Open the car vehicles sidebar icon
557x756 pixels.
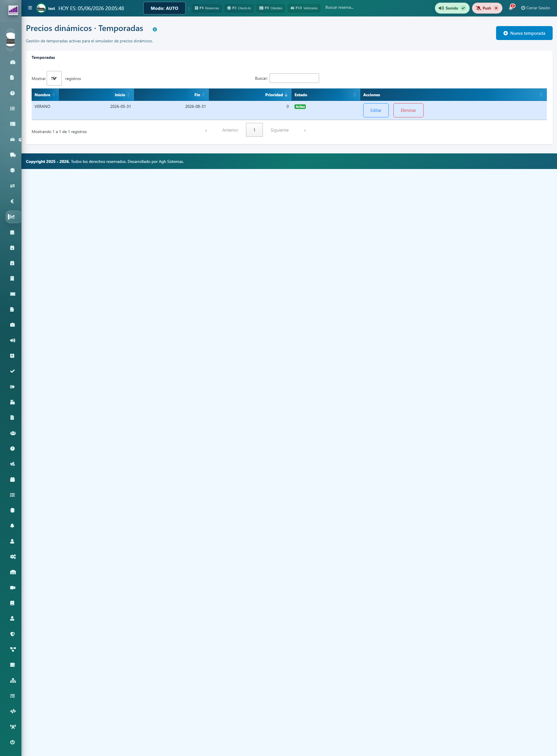[x=12, y=139]
